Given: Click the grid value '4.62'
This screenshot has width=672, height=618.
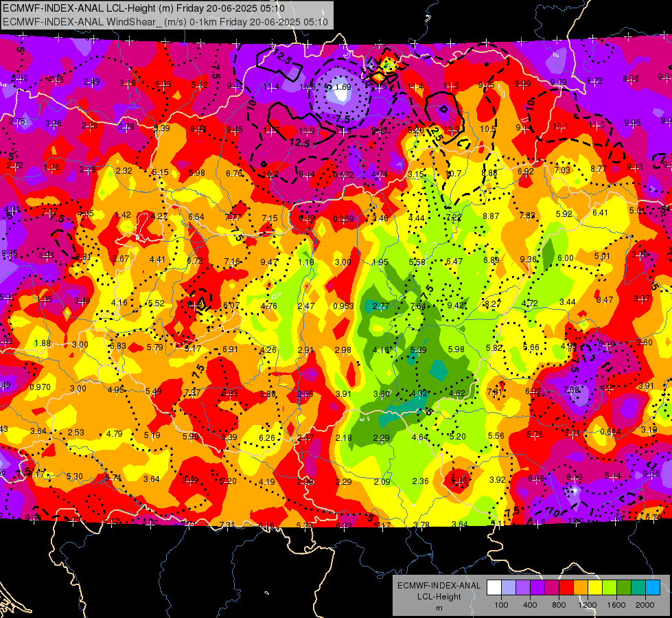Looking at the screenshot, I should point(456,393).
